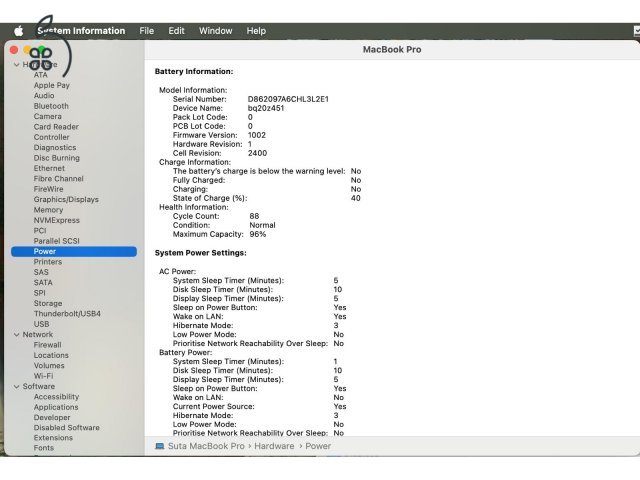Select Wi-Fi in the sidebar
Screen dimensions: 640x480
coord(43,376)
